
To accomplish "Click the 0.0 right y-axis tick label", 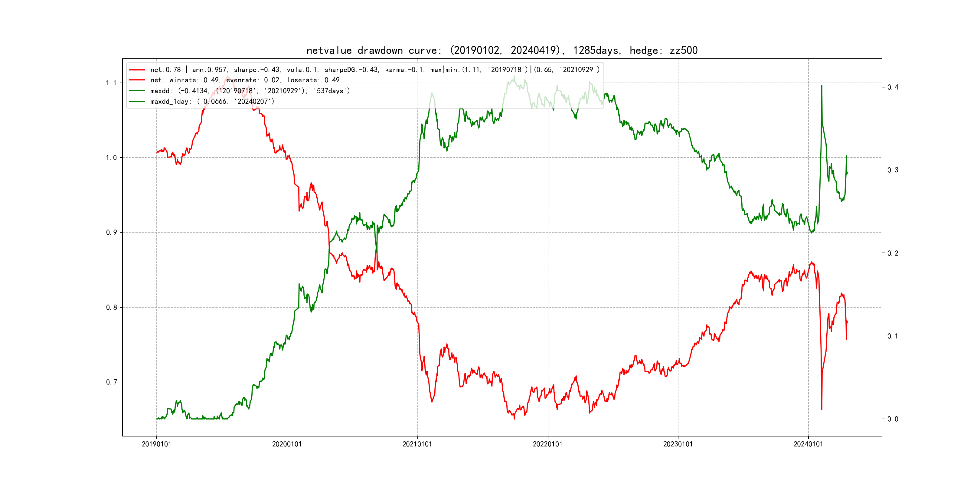I will pos(893,419).
